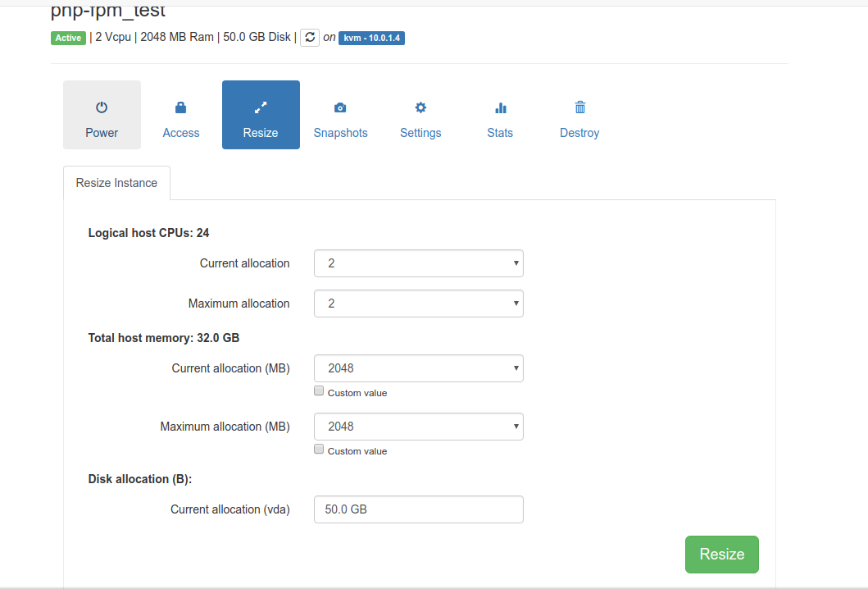Select the Resize Instance sub-tab

(117, 183)
